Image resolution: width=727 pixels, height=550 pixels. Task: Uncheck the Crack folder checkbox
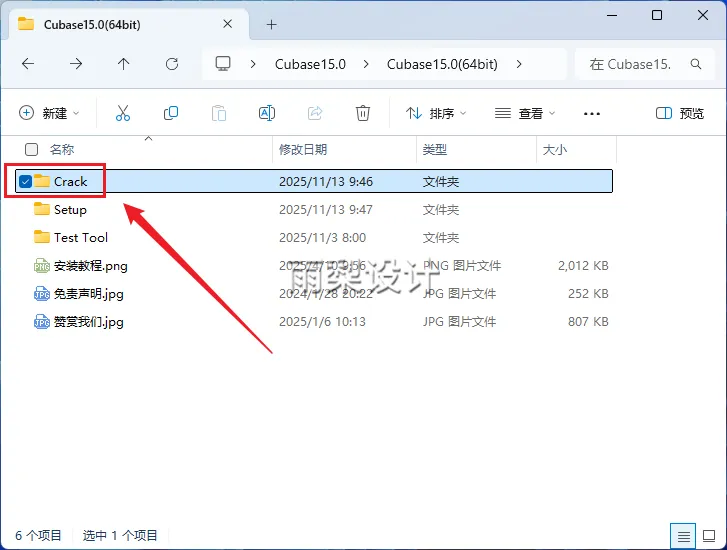[25, 181]
